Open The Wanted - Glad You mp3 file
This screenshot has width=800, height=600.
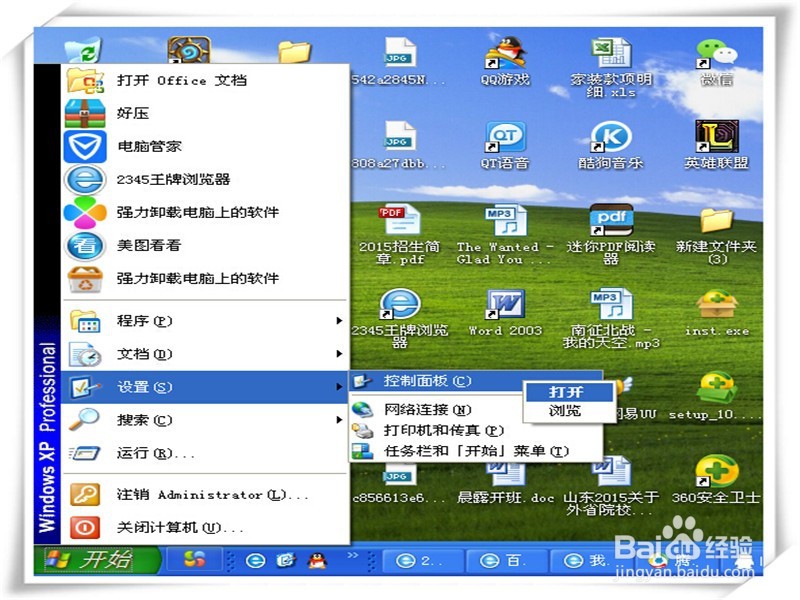[505, 235]
